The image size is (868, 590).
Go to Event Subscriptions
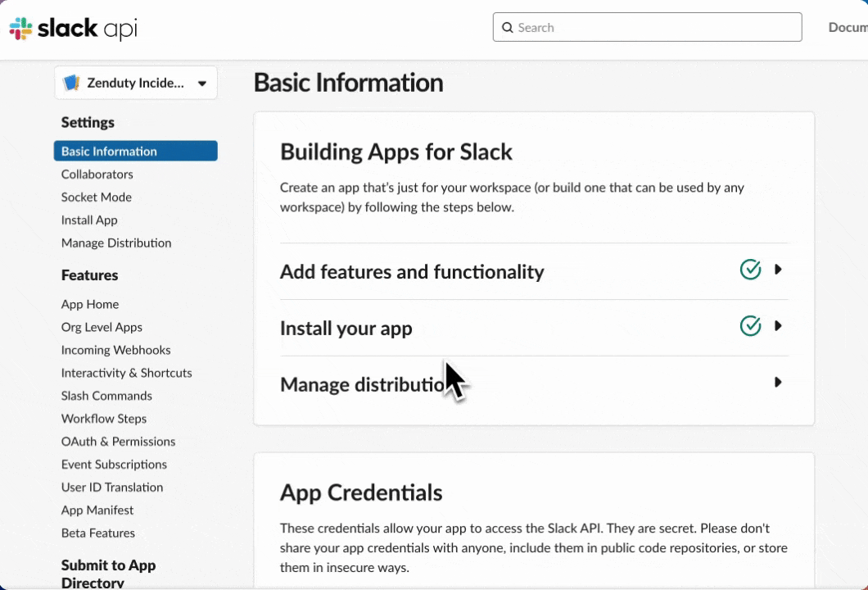(114, 465)
